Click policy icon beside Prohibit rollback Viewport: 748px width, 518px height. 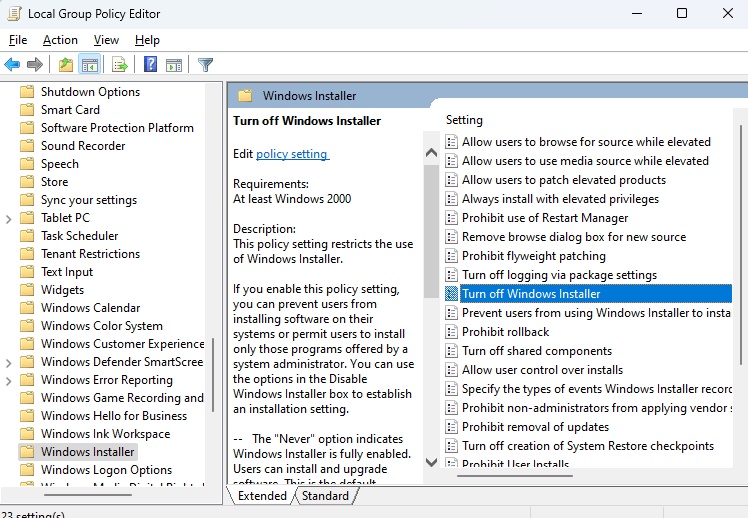(451, 332)
